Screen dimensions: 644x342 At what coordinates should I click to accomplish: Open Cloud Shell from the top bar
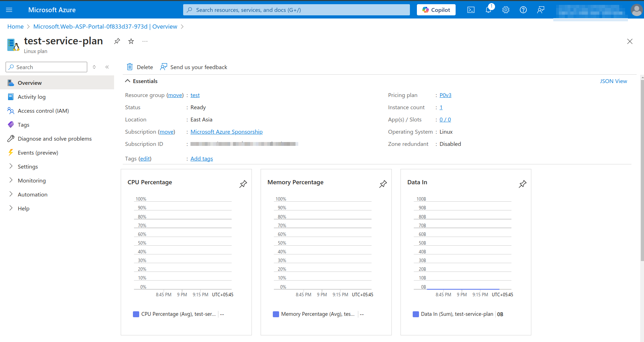coord(471,10)
